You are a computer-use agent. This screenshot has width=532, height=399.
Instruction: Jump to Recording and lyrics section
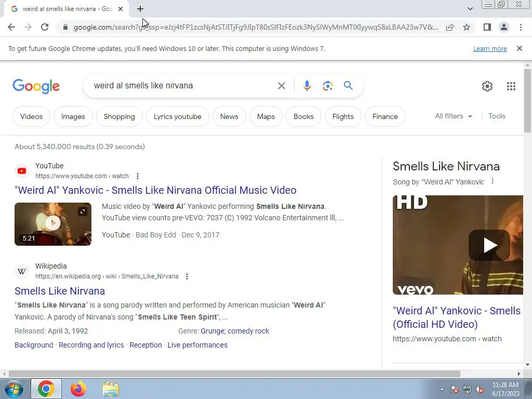(91, 345)
